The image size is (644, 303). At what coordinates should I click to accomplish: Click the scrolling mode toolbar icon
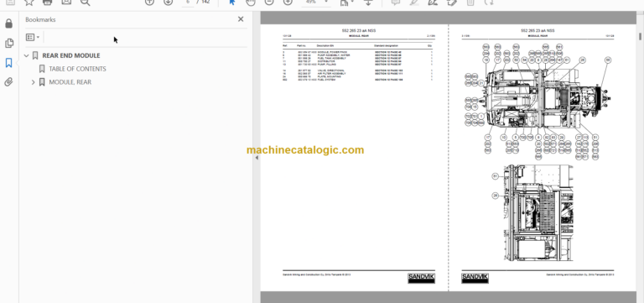click(x=368, y=3)
